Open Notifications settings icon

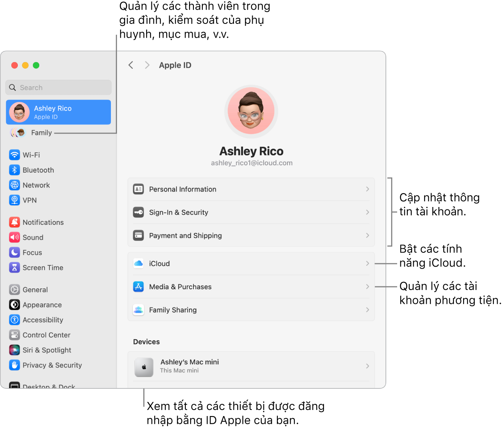point(14,222)
